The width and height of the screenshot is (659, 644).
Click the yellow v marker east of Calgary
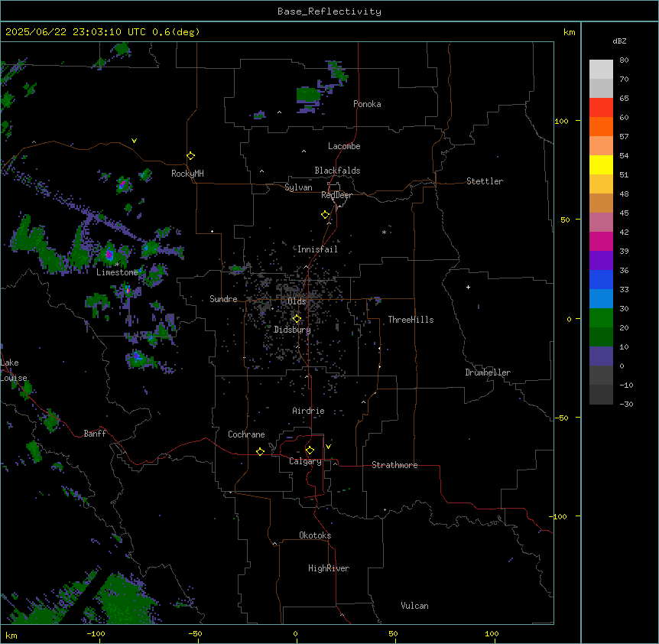328,447
